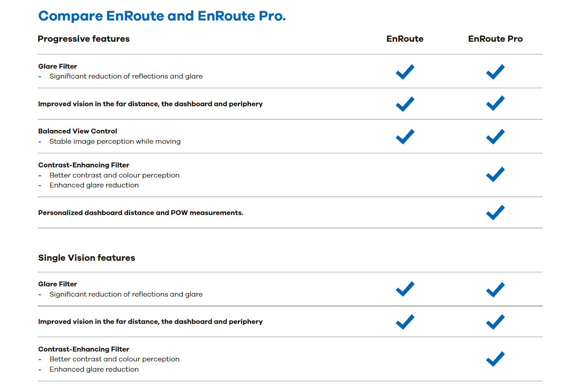Click EnRoute Pro checkmark for progressive Contrast-Enhancing Filter
The height and width of the screenshot is (392, 572).
click(495, 175)
